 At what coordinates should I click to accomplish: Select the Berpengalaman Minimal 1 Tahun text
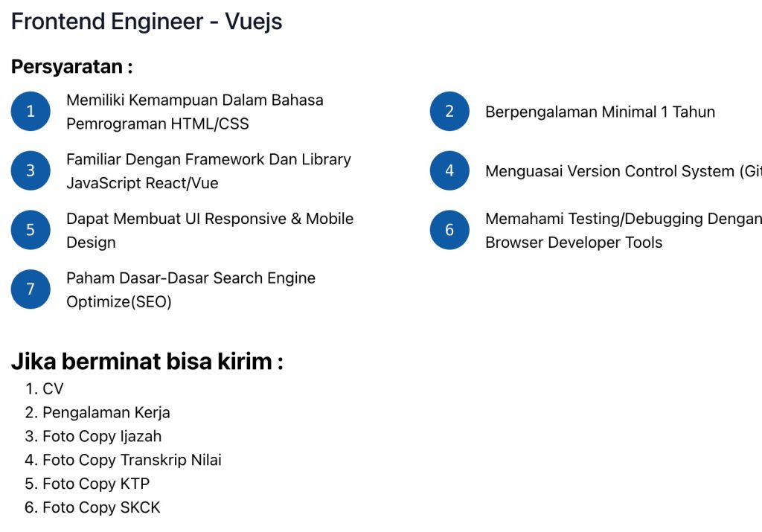(600, 112)
